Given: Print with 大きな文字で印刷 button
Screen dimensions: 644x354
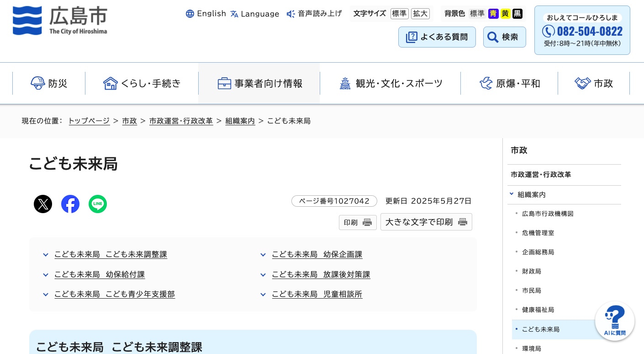Looking at the screenshot, I should [426, 222].
